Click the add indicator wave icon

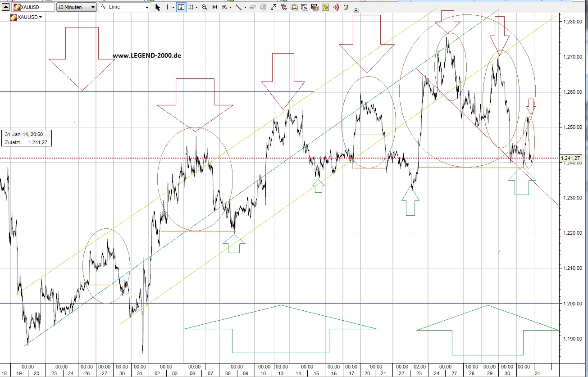[224, 7]
